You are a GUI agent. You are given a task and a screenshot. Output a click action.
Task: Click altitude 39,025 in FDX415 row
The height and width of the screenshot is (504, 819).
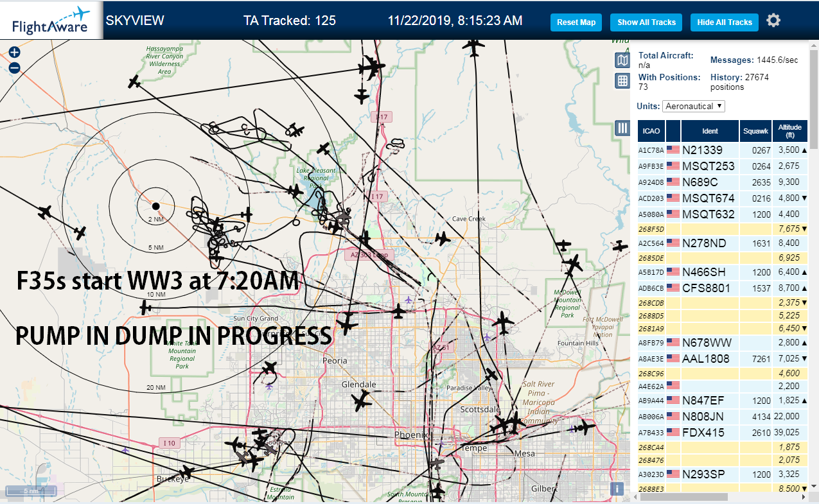point(786,433)
